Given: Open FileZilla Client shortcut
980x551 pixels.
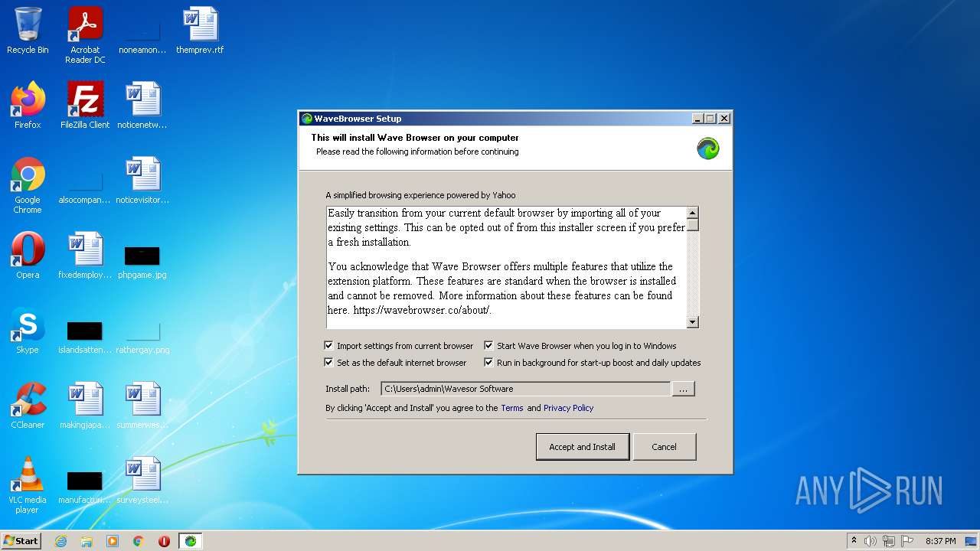Looking at the screenshot, I should pyautogui.click(x=85, y=106).
